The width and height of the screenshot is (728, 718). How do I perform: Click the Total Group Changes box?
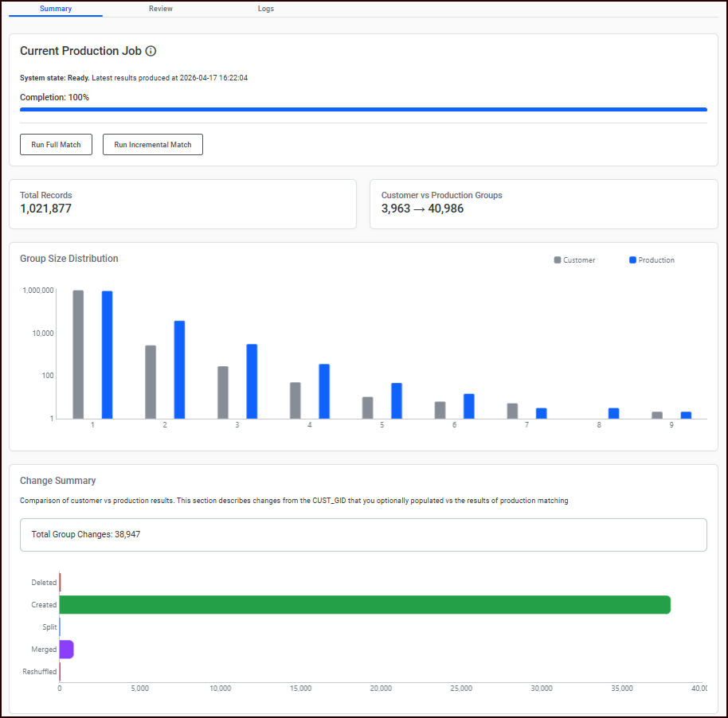pos(363,535)
